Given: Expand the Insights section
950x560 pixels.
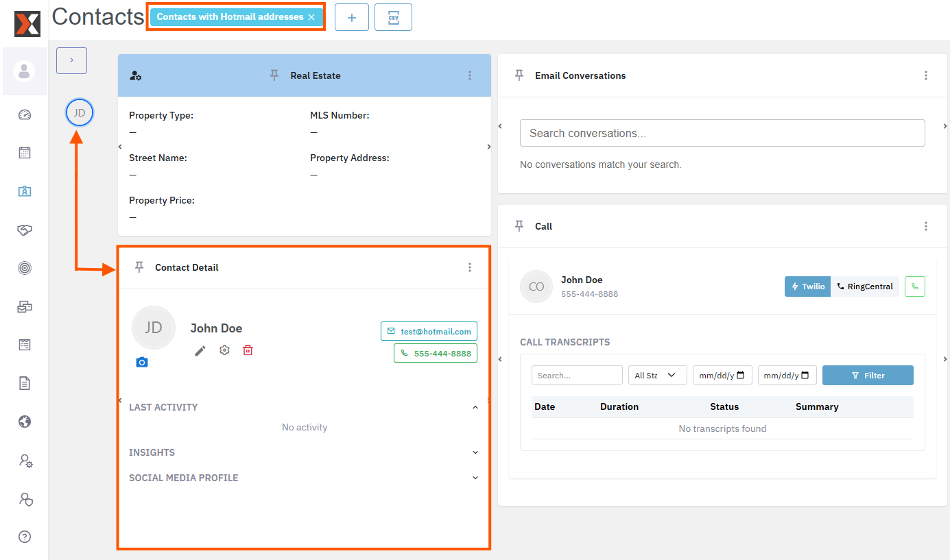Looking at the screenshot, I should [475, 452].
